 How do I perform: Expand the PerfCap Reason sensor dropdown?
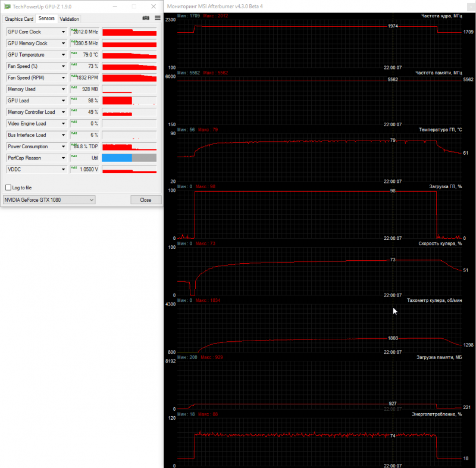point(63,158)
